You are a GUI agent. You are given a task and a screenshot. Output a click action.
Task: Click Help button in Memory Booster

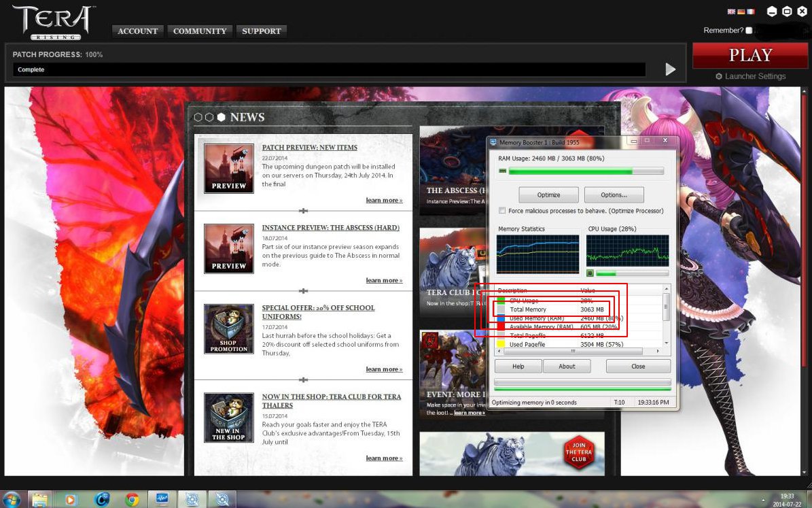[x=518, y=366]
